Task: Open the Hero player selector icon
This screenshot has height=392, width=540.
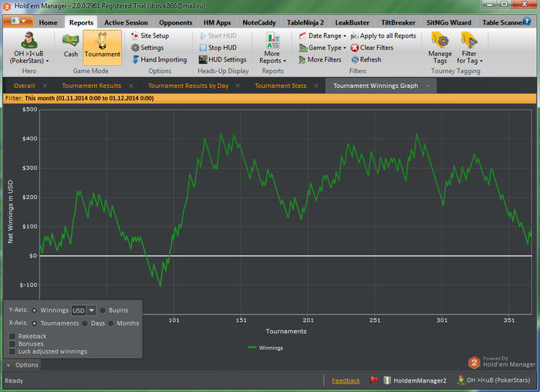Action: click(29, 40)
